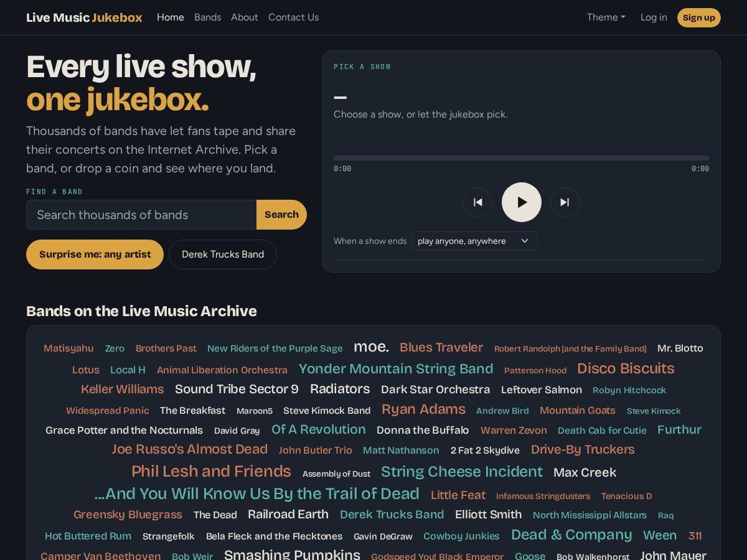
Task: Click the Search button
Action: pos(281,215)
